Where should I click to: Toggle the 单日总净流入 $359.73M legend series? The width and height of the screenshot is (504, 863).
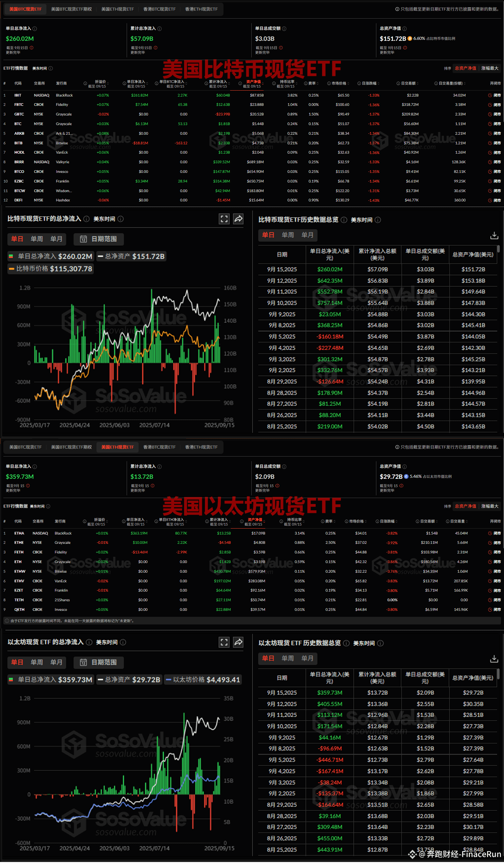[50, 680]
